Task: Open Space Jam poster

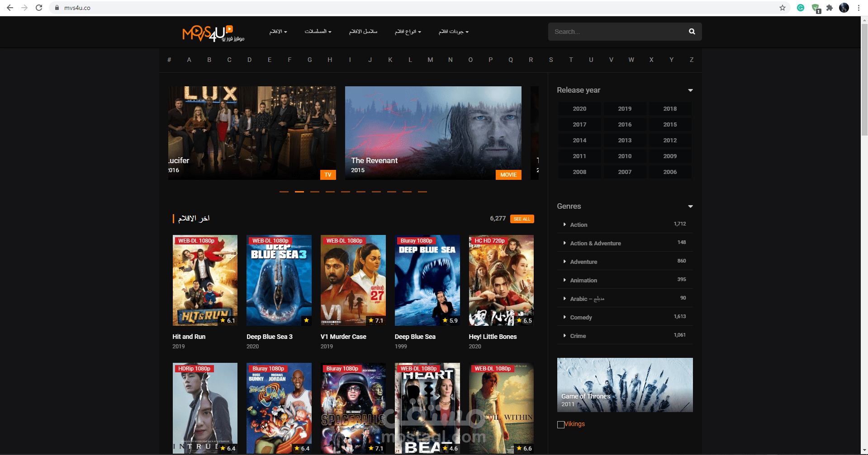Action: (x=279, y=408)
